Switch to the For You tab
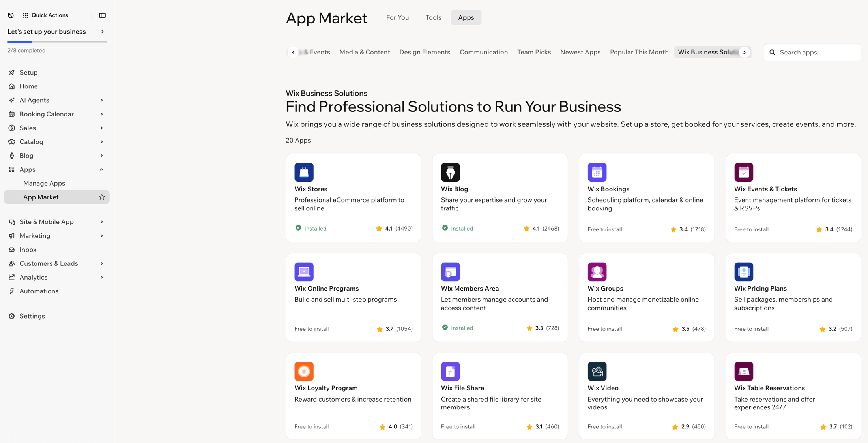Screen dimensions: 868x443 pos(397,17)
